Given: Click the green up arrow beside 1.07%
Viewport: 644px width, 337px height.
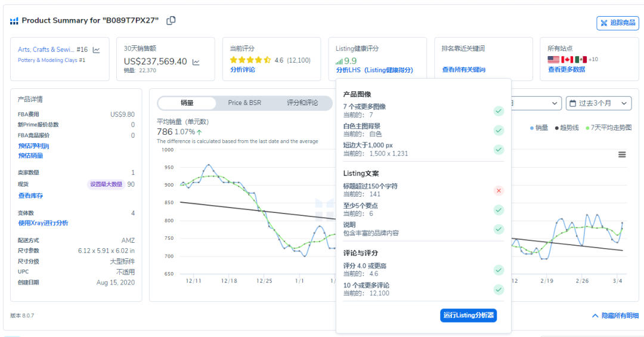Looking at the screenshot, I should pos(199,132).
